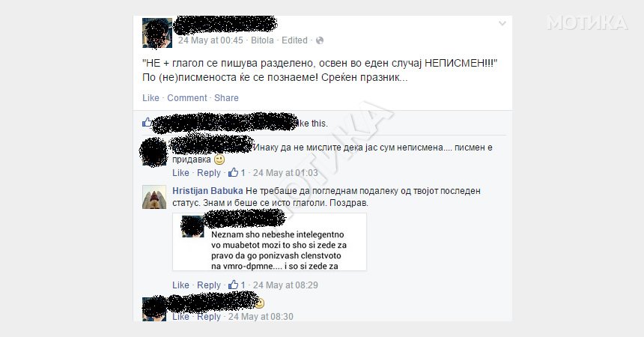Reply to the 01:03 comment

click(209, 172)
